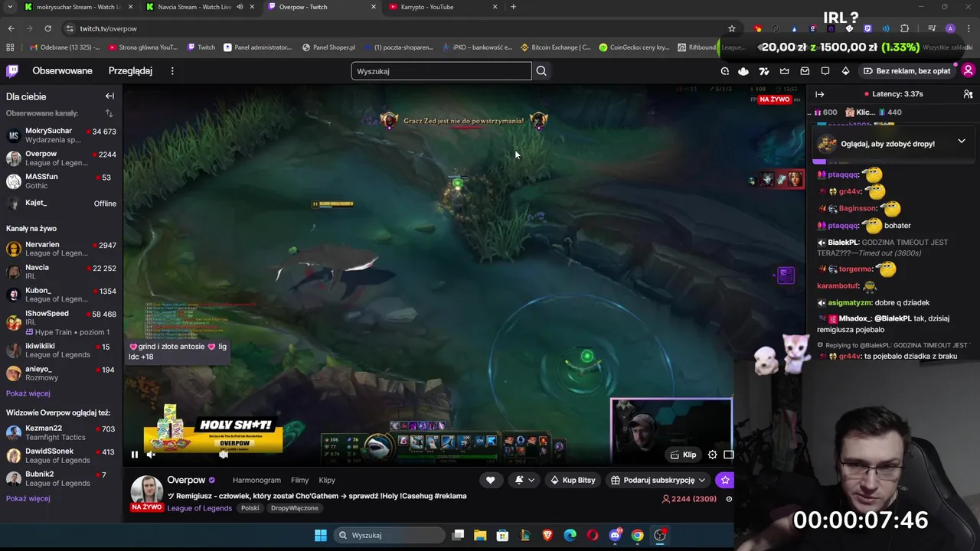
Task: Open the browser apps grid icon
Action: (x=10, y=47)
